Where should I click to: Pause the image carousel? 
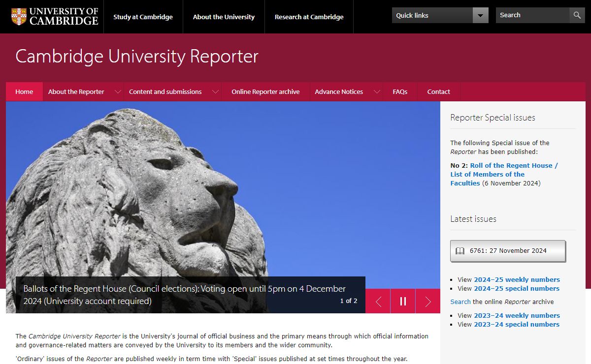403,301
